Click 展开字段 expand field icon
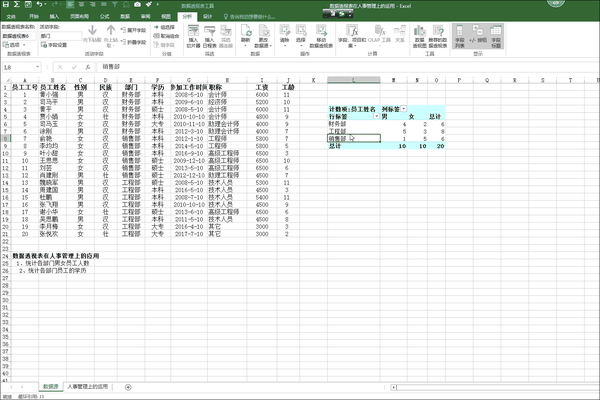Screen dimensions: 600x400 [133, 30]
